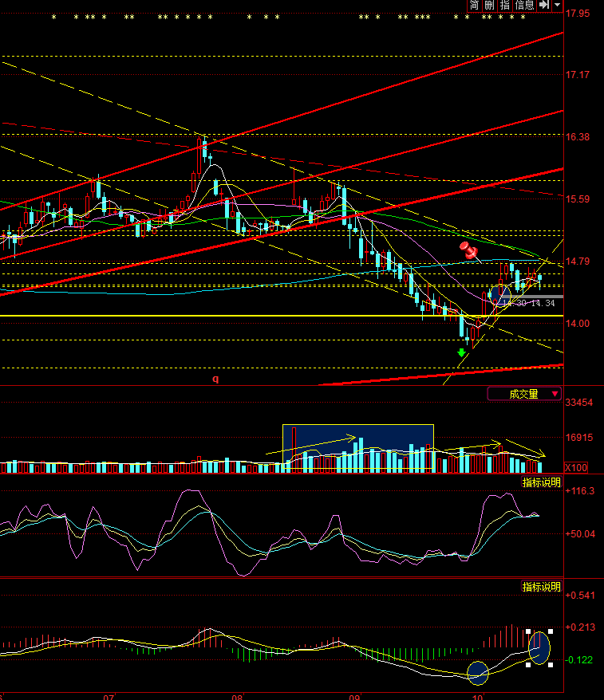Click the 删 delete button
This screenshot has width=604, height=700.
pos(489,5)
